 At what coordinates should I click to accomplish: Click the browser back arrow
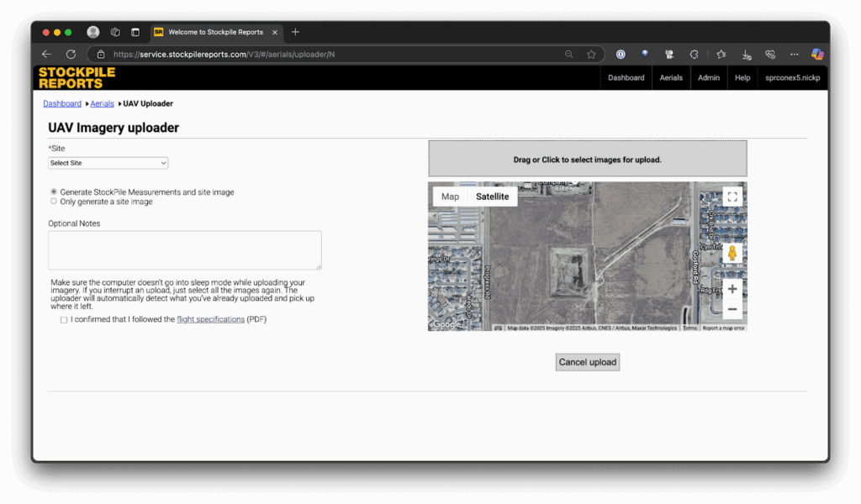coord(47,55)
